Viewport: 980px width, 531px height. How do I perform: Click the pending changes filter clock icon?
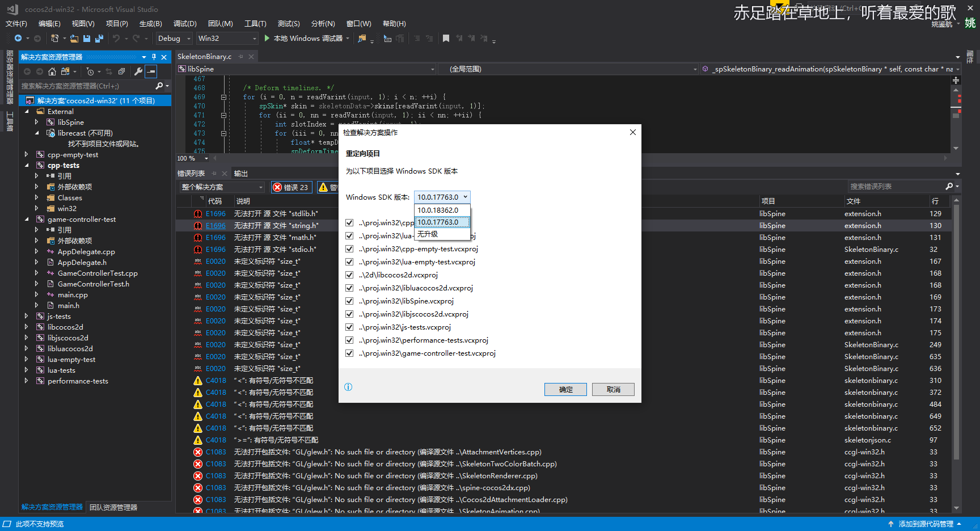pyautogui.click(x=90, y=71)
